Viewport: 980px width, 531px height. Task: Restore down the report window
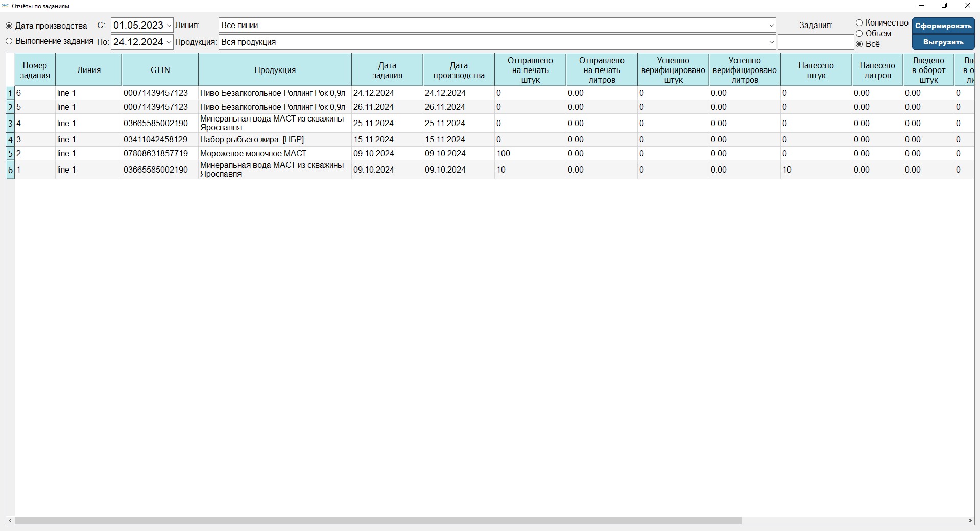coord(944,6)
